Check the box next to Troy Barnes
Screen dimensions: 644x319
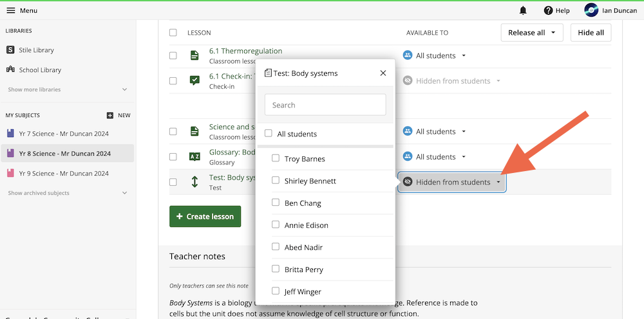276,158
